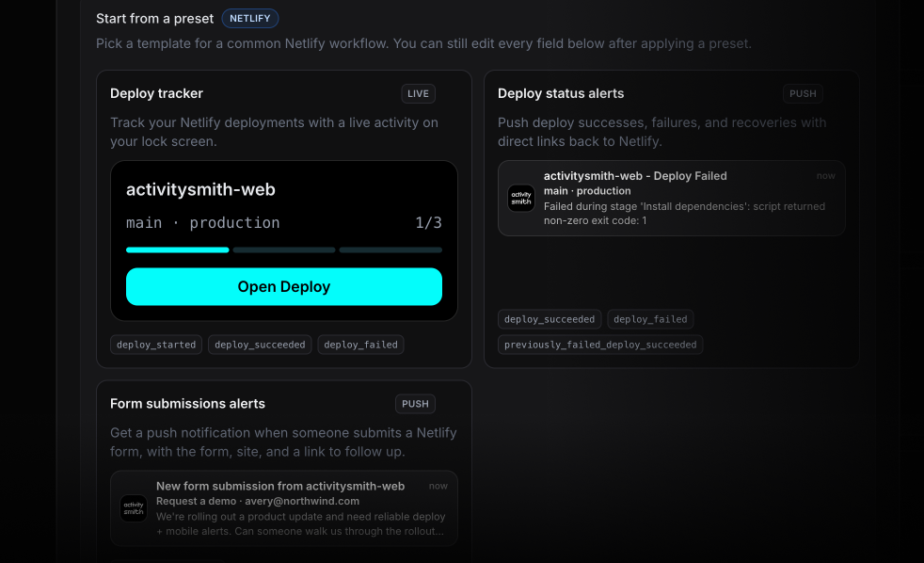Screen dimensions: 924x563
Task: Click the Deploy Failed notification preview
Action: (x=671, y=198)
